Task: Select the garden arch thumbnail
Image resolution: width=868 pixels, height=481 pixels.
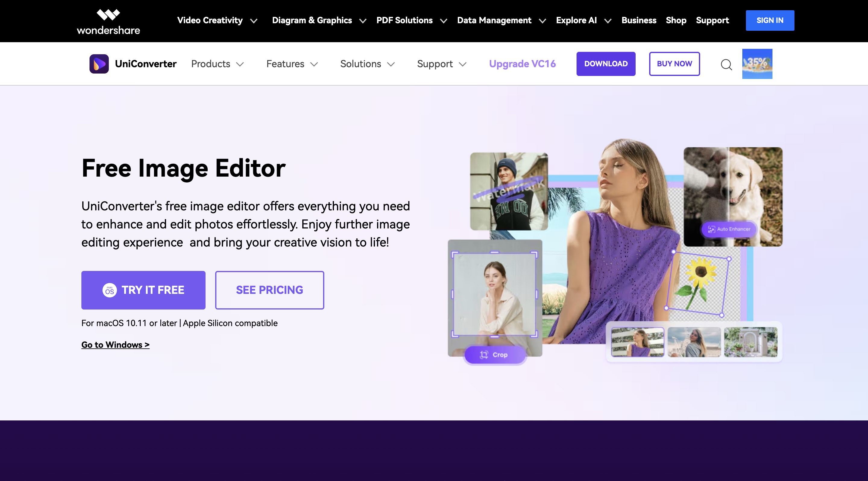Action: pyautogui.click(x=751, y=342)
